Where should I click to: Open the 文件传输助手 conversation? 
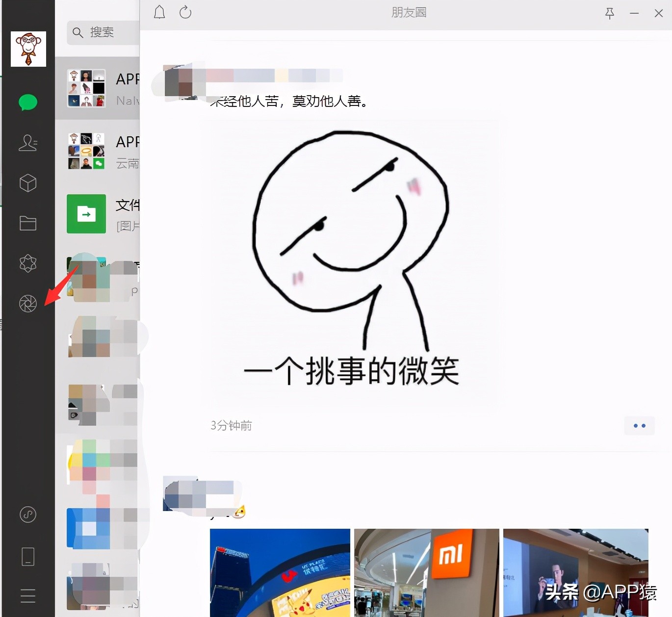point(98,214)
